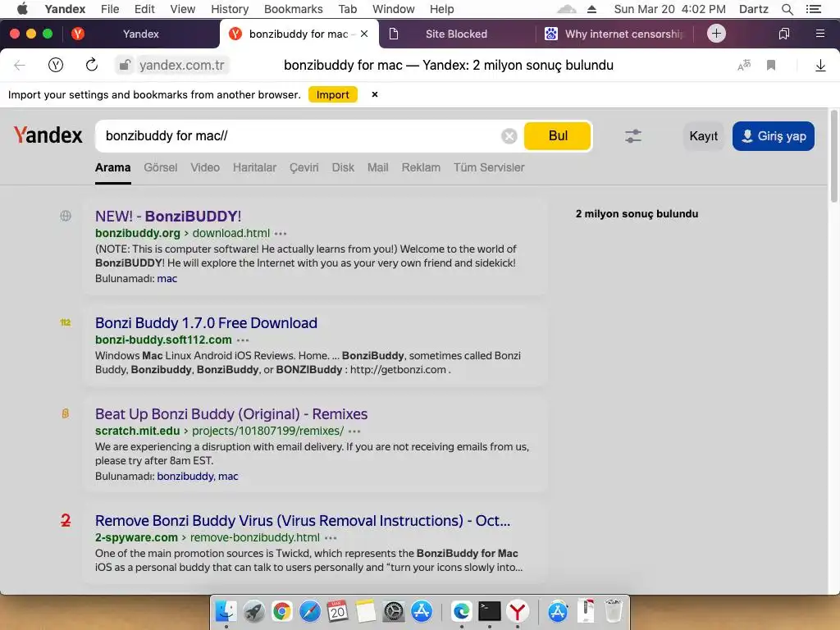Open System Preferences from the Dock

click(394, 611)
